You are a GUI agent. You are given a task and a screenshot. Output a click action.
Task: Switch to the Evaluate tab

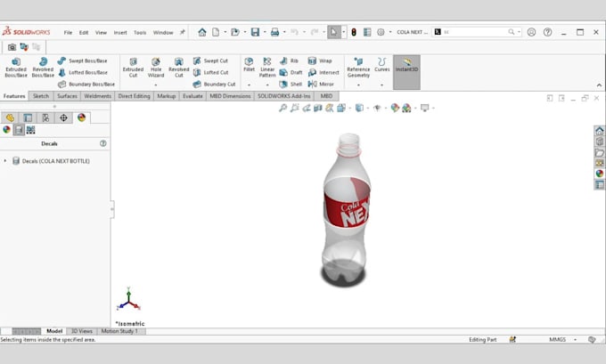[192, 96]
